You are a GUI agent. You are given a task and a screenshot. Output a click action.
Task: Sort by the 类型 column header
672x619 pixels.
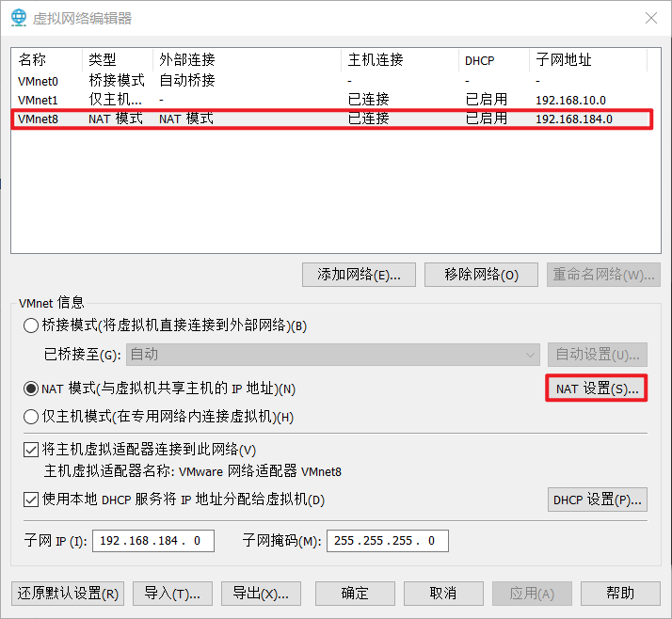(x=118, y=59)
